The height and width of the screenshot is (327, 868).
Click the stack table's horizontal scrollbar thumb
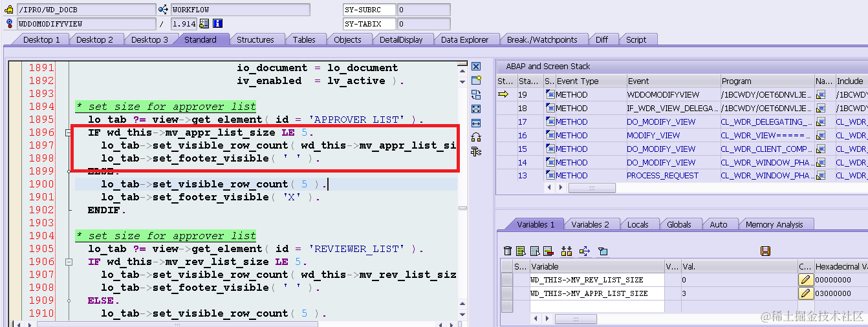(591, 188)
